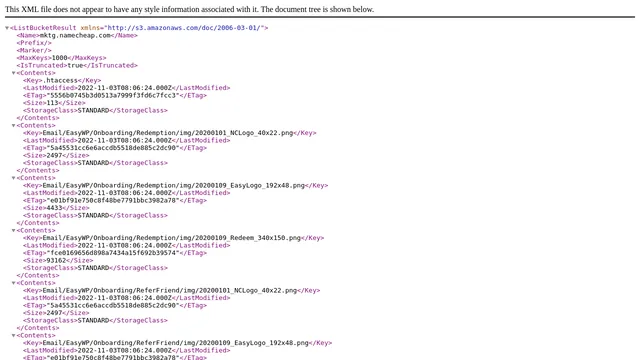Click Key Redemption/img/20200109_Redeem_340x150.png
Image resolution: width=640 pixels, height=360 pixels.
pos(171,238)
